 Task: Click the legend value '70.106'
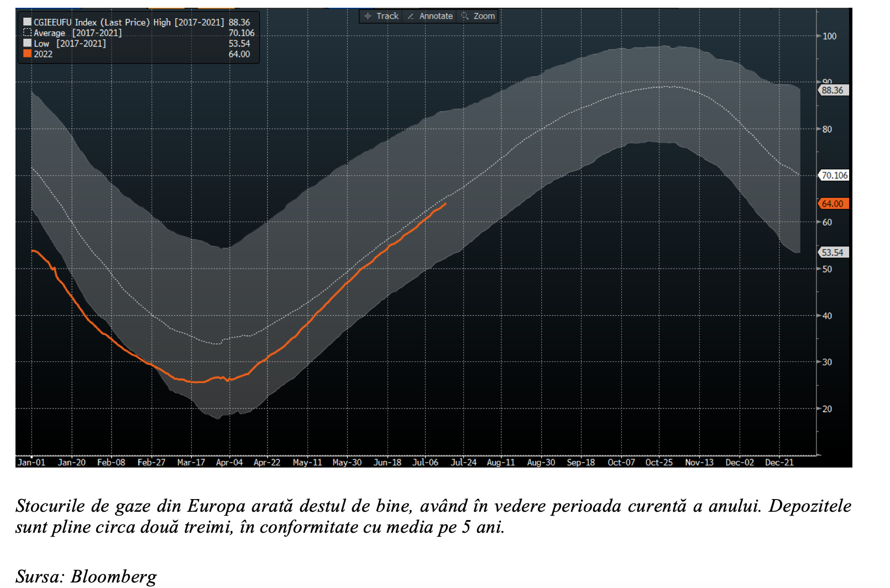(242, 33)
